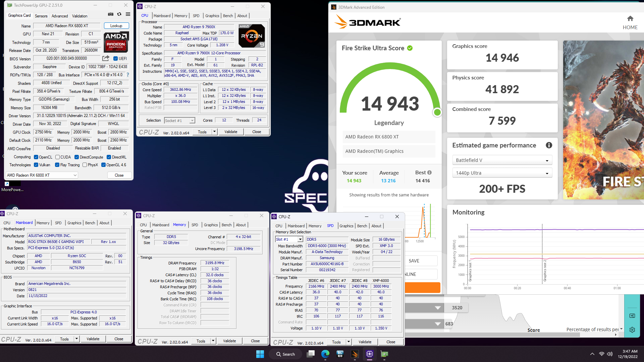This screenshot has width=644, height=362.
Task: Switch to GPU-Z Validation tab
Action: [79, 16]
